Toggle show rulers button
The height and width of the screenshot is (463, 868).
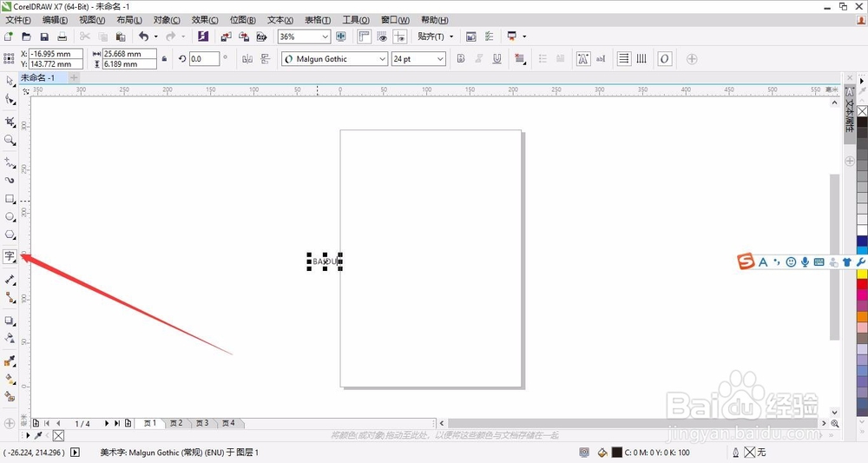pyautogui.click(x=364, y=36)
